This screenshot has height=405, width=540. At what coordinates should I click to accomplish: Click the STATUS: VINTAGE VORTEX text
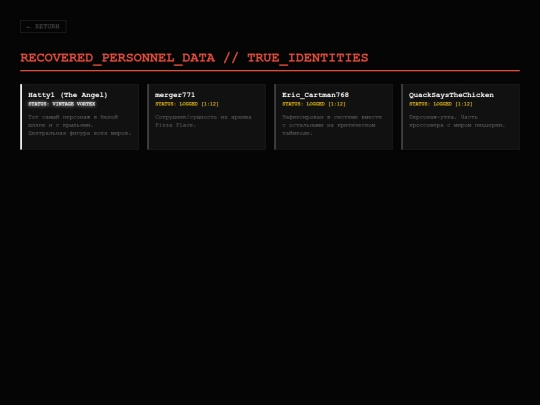62,104
